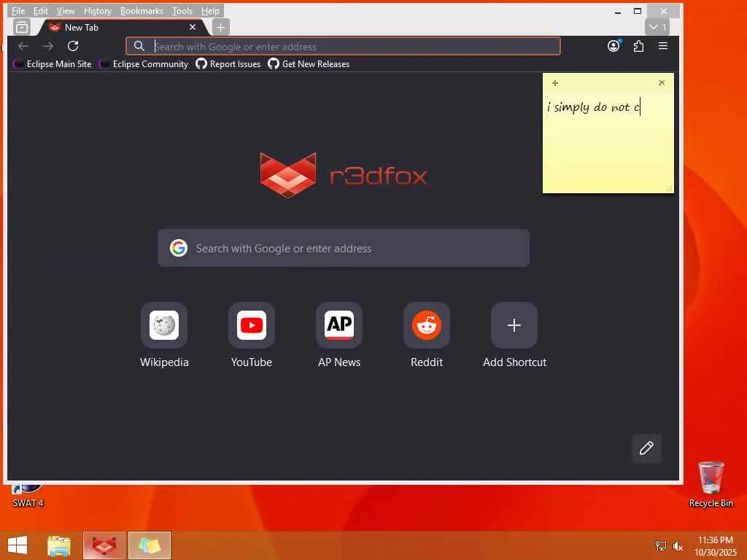Click the sticky note resize grip
This screenshot has width=747, height=560.
(x=670, y=189)
